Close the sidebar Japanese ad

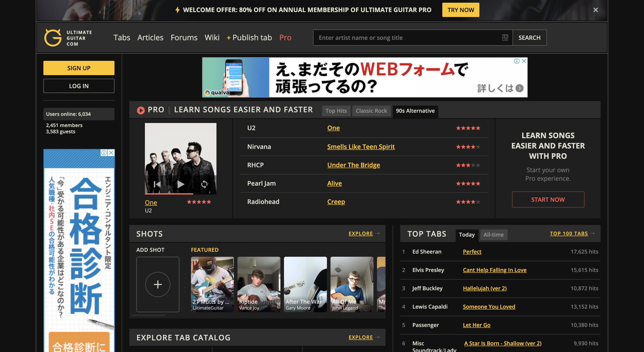[111, 153]
